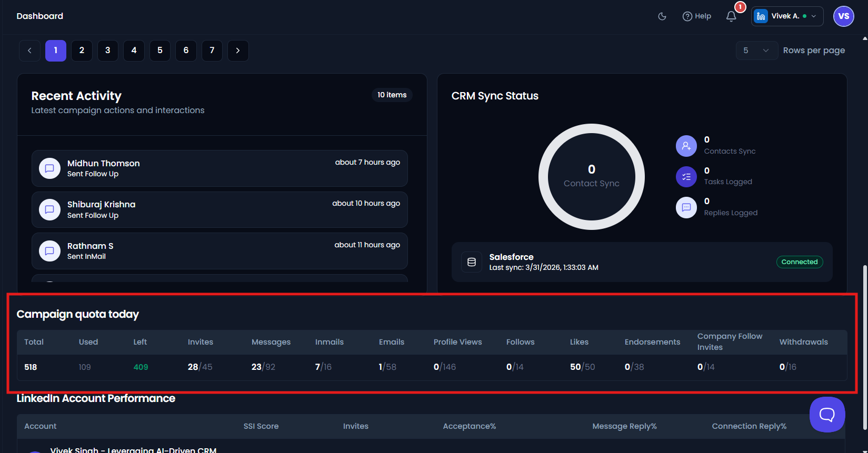Open the floating chat support button

point(827,415)
